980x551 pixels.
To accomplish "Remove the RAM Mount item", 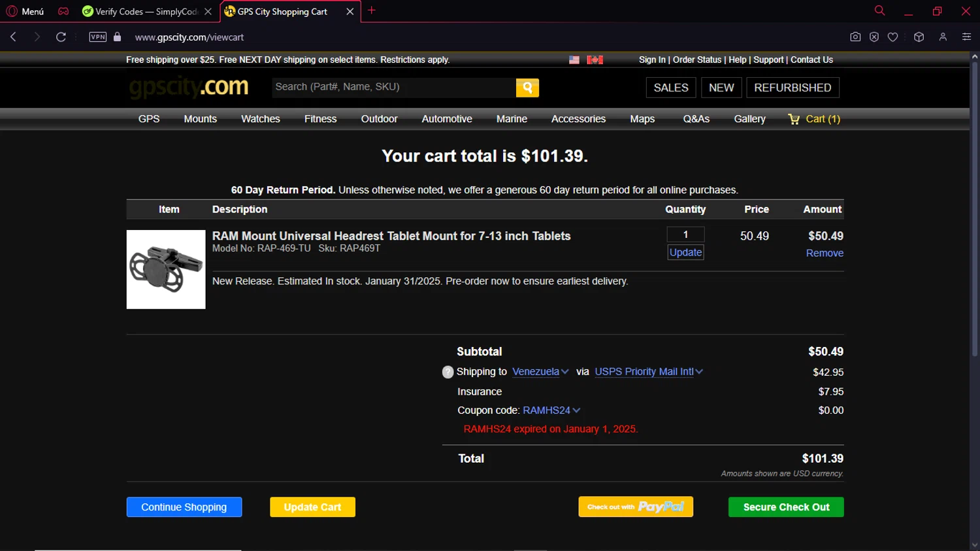I will pyautogui.click(x=825, y=253).
